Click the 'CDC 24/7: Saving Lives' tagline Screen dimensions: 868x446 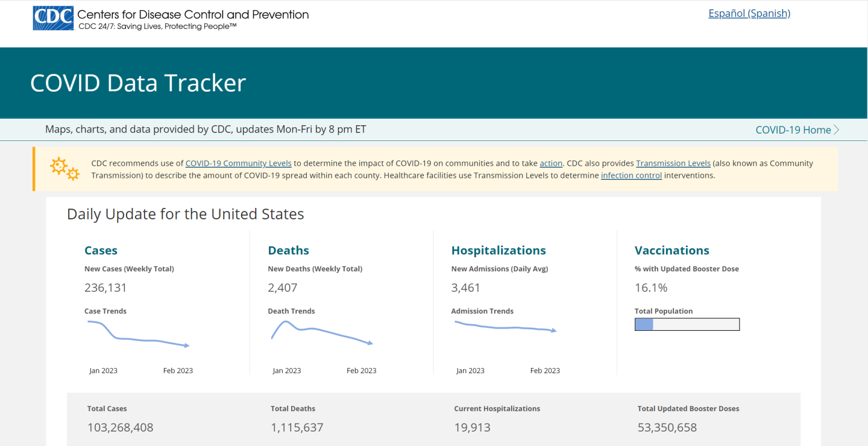(157, 27)
